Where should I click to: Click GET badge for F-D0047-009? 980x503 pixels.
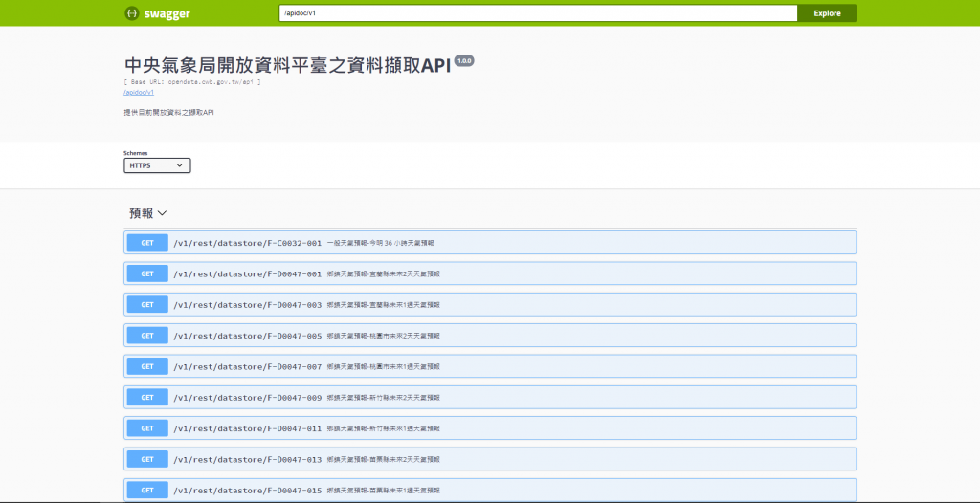tap(147, 398)
